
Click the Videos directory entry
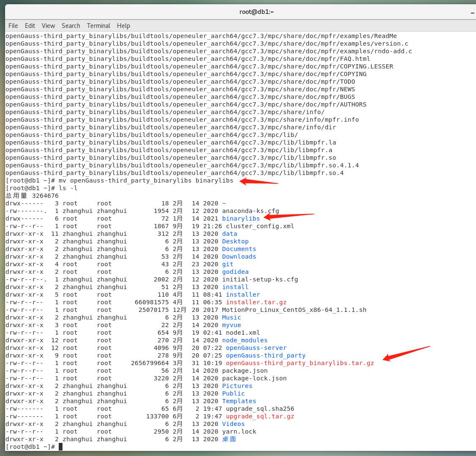[x=233, y=424]
